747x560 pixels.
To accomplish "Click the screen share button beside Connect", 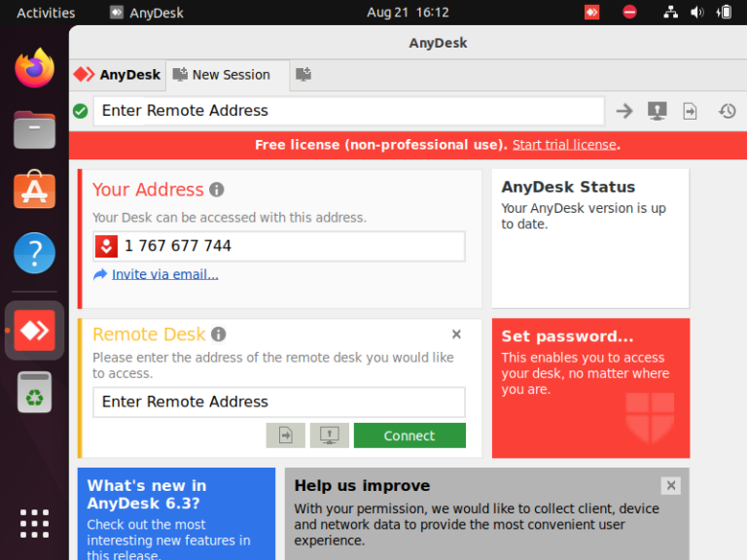I will click(x=329, y=436).
